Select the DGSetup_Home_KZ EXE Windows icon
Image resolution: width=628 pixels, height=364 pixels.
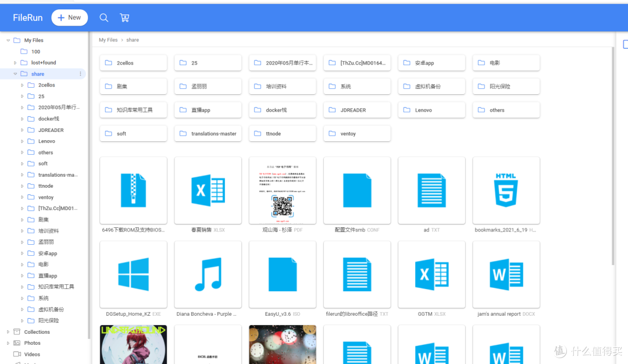133,274
